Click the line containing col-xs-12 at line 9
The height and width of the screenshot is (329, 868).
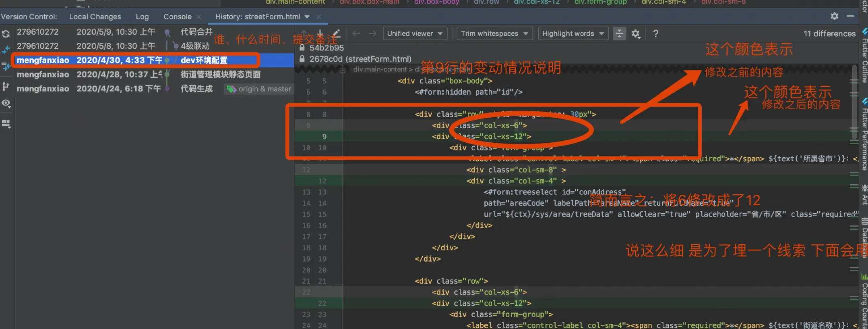(482, 137)
